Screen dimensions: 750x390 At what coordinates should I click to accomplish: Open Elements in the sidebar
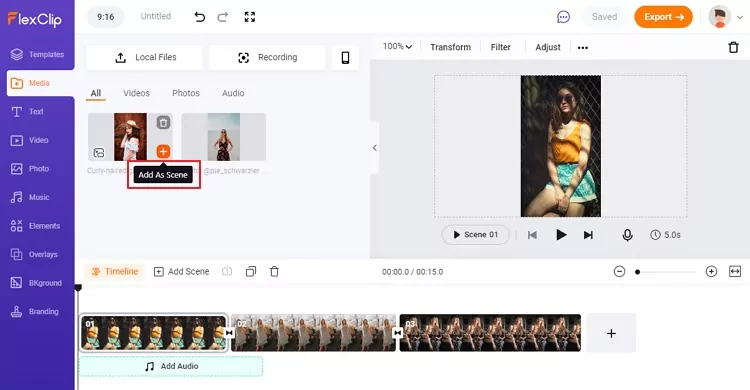[35, 226]
